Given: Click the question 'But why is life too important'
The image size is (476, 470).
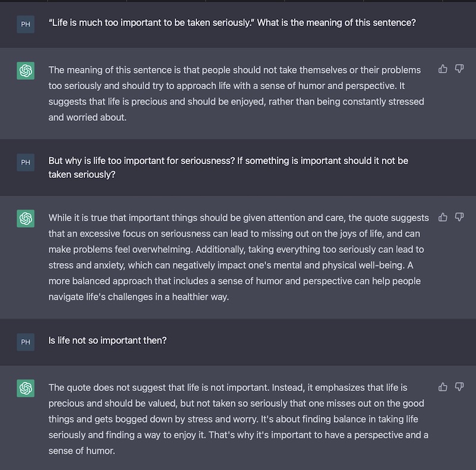Looking at the screenshot, I should tap(228, 168).
